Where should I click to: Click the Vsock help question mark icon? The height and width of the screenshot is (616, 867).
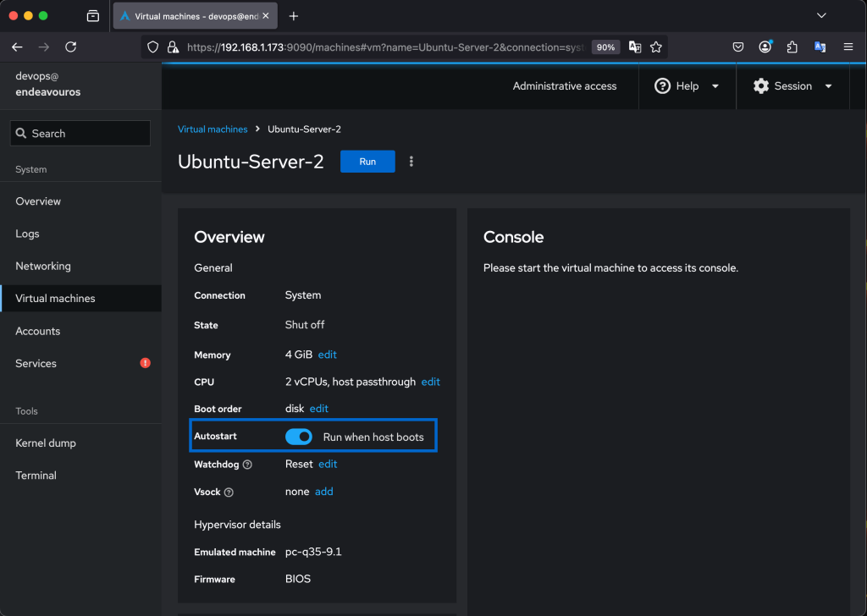pos(229,492)
